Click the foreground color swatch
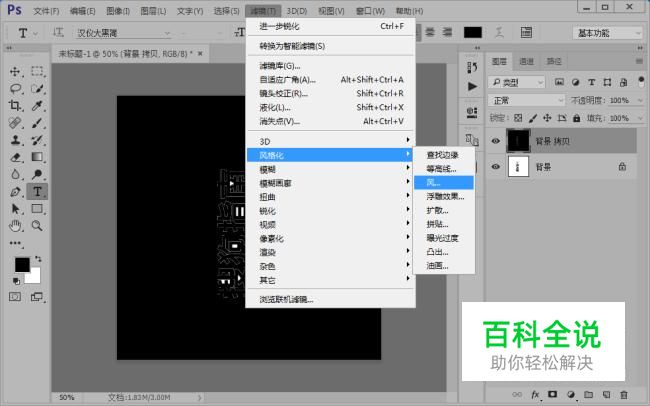The width and height of the screenshot is (650, 406). coord(22,264)
